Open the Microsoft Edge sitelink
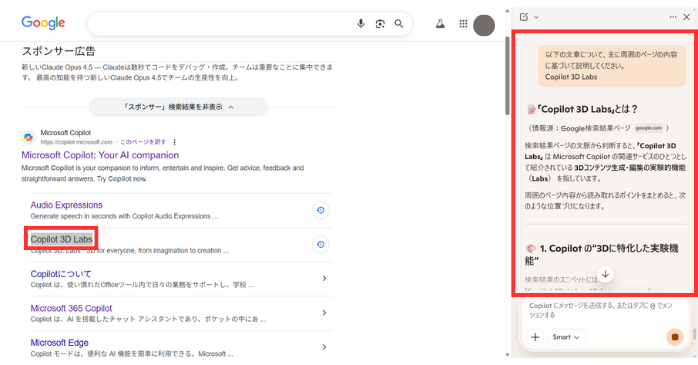This screenshot has width=698, height=365. [59, 342]
